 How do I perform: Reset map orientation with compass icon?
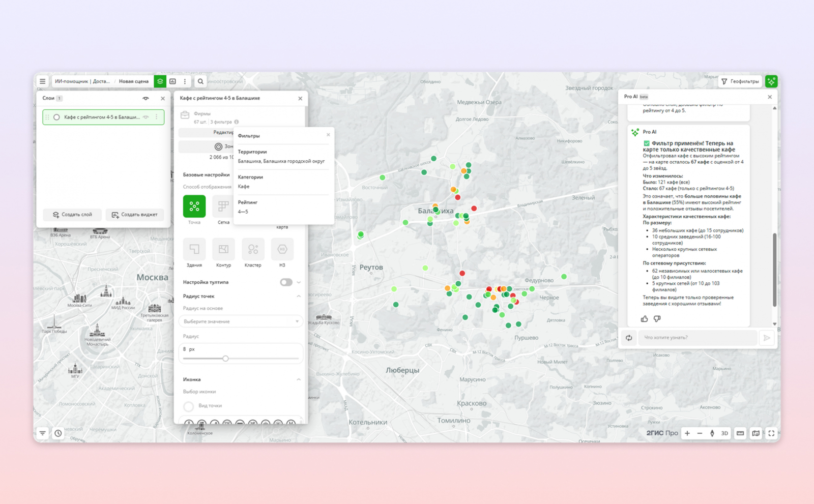point(712,433)
